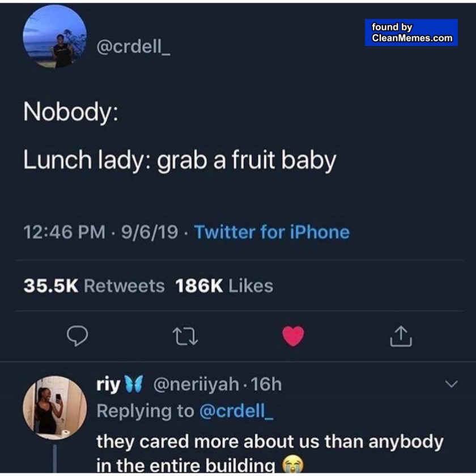
Task: Open the share icon for this tweet
Action: [401, 337]
